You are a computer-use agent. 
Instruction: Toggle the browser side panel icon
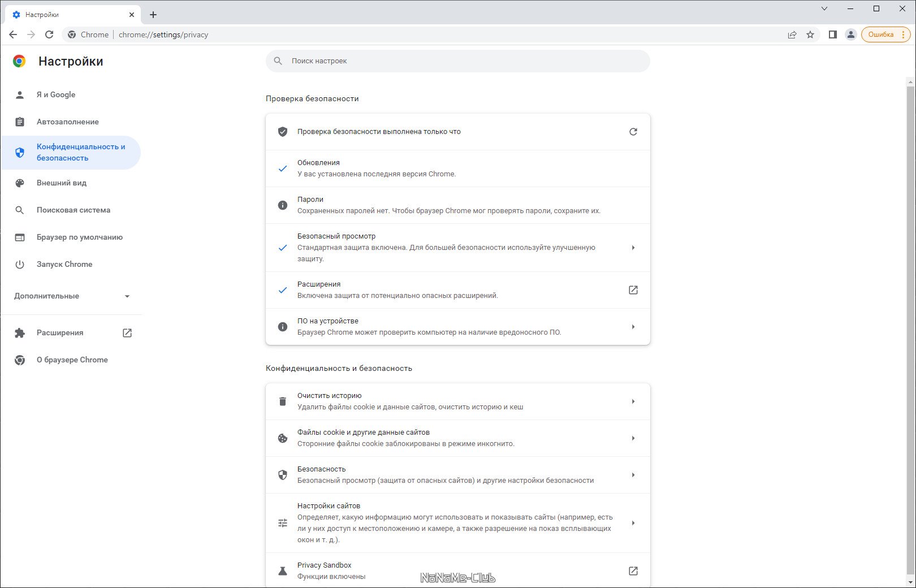tap(832, 34)
